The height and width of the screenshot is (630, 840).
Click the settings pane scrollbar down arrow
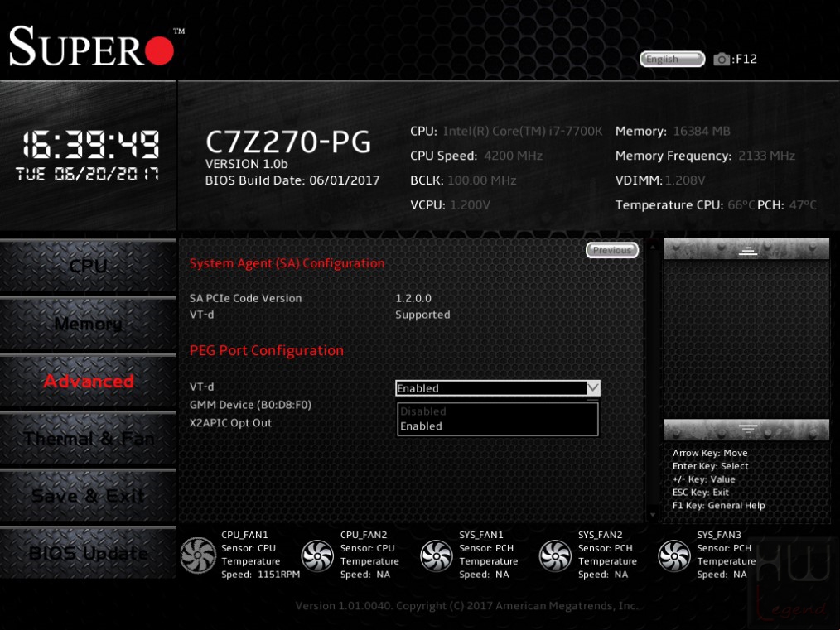click(653, 514)
